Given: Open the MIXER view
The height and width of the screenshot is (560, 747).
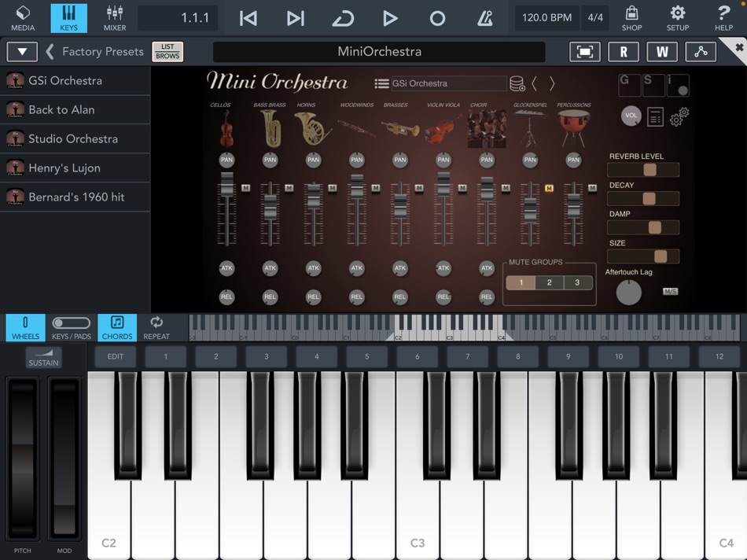Looking at the screenshot, I should coord(114,17).
